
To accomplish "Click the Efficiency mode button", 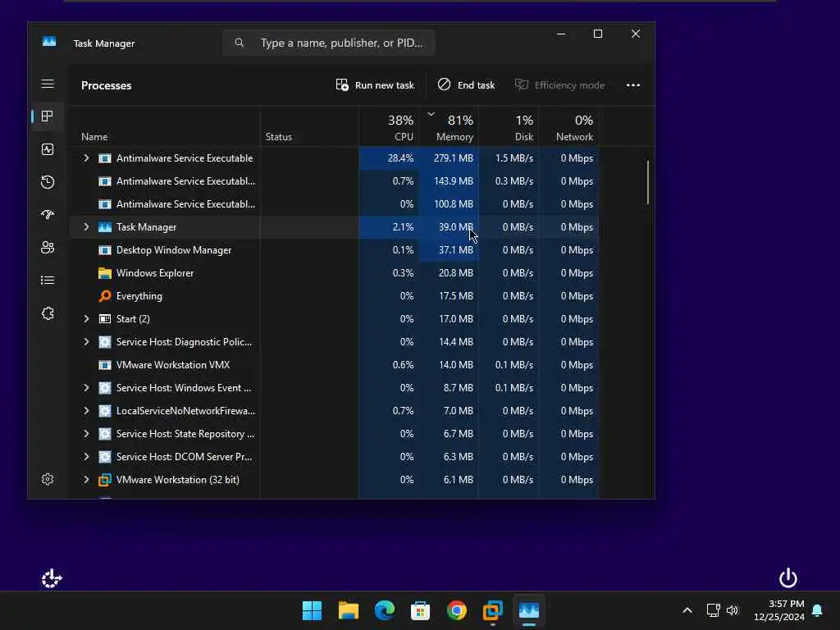I will [x=559, y=85].
